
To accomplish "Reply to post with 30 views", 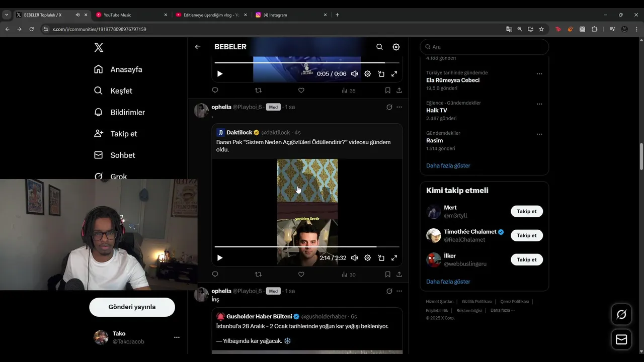I will click(215, 275).
